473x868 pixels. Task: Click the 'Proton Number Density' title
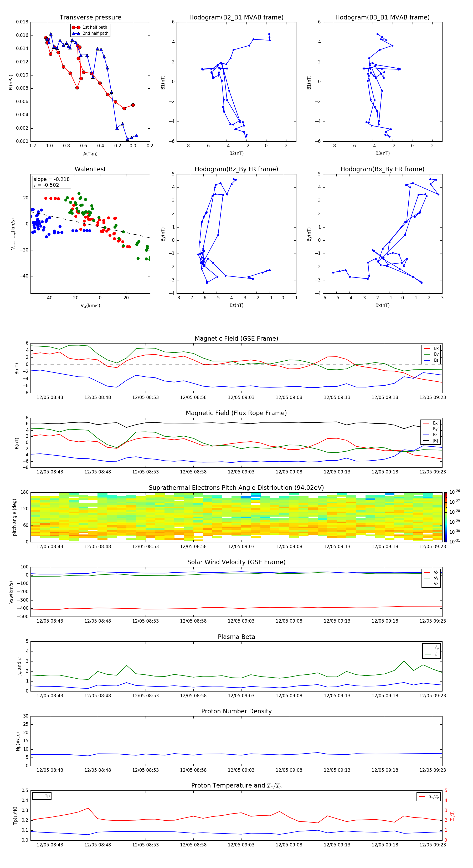[x=236, y=711]
